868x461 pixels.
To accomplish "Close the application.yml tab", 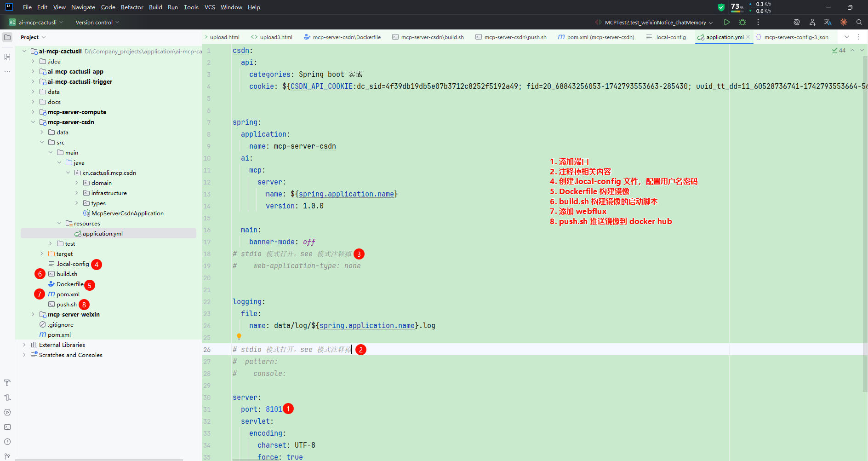I will point(748,37).
